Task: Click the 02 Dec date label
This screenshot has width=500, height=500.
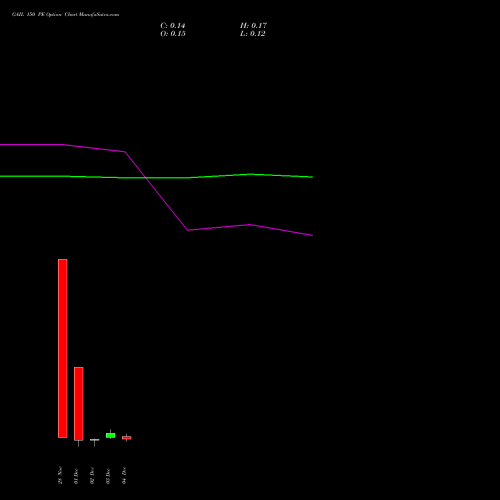Action: coord(92,476)
